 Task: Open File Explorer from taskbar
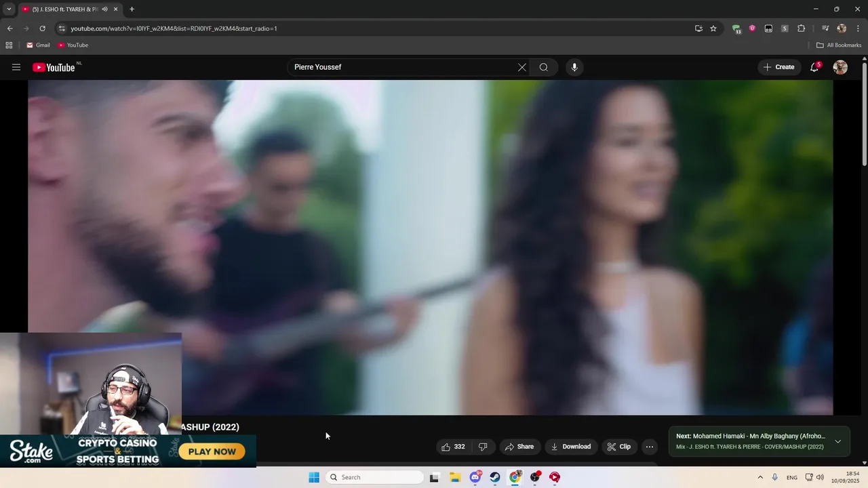coord(455,477)
